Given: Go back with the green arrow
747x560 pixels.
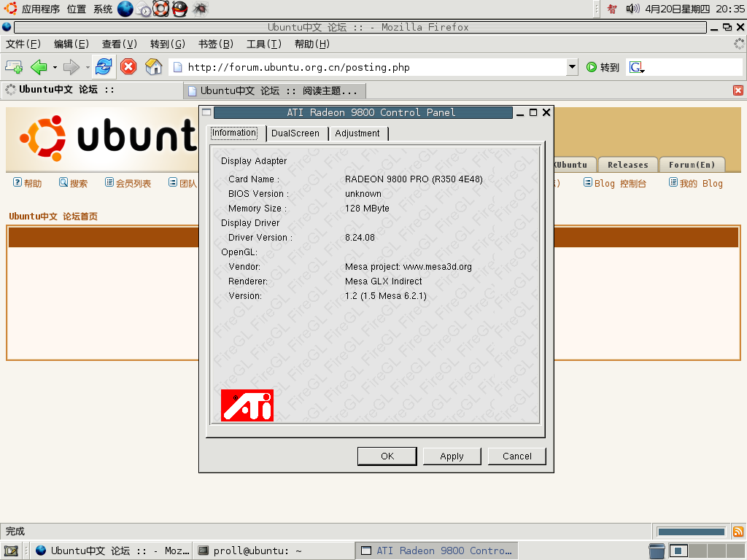Looking at the screenshot, I should point(39,67).
